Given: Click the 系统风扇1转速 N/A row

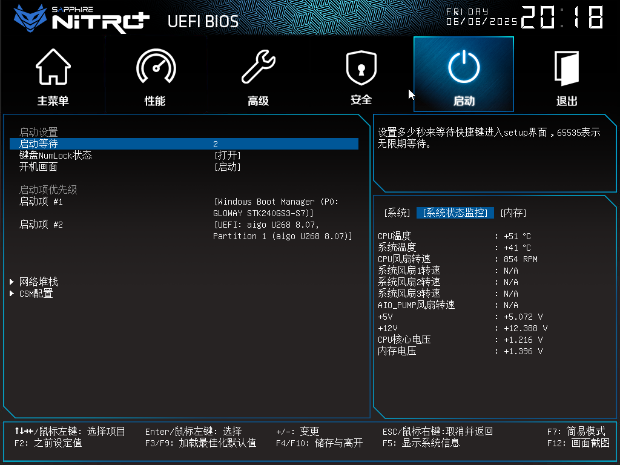Looking at the screenshot, I should 448,270.
